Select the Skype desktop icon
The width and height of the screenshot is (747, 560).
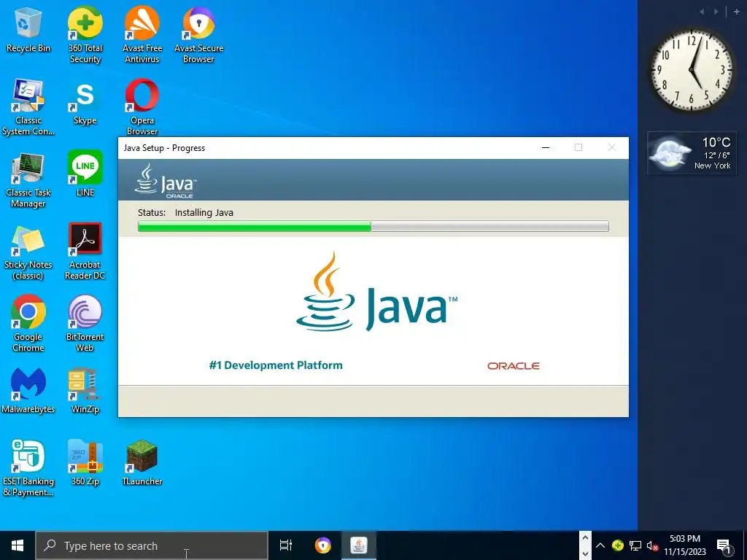(x=85, y=102)
